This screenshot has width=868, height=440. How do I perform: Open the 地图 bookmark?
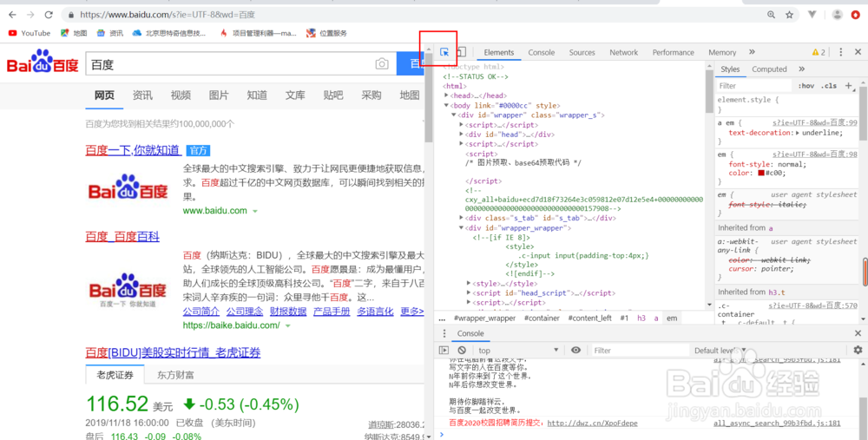click(x=74, y=33)
